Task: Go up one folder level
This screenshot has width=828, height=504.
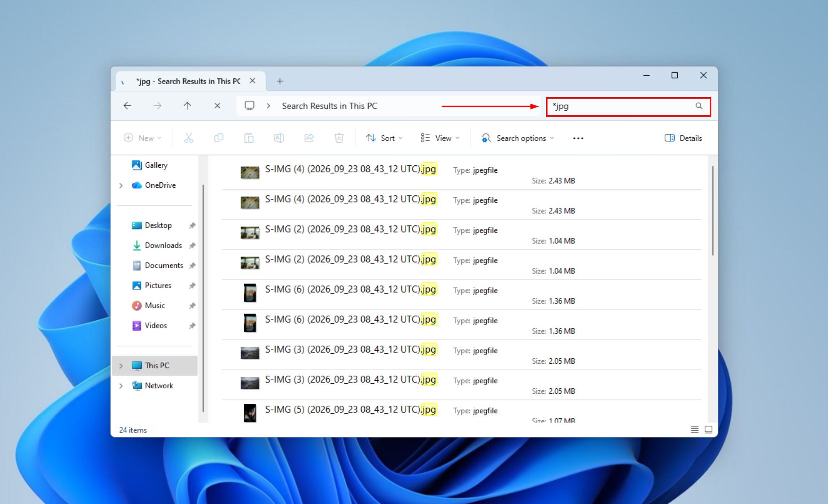Action: pyautogui.click(x=187, y=106)
